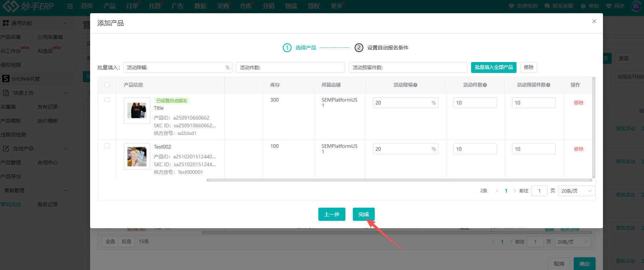Toggle the sidebar hamburger menu icon
This screenshot has height=270, width=644.
[70, 6]
